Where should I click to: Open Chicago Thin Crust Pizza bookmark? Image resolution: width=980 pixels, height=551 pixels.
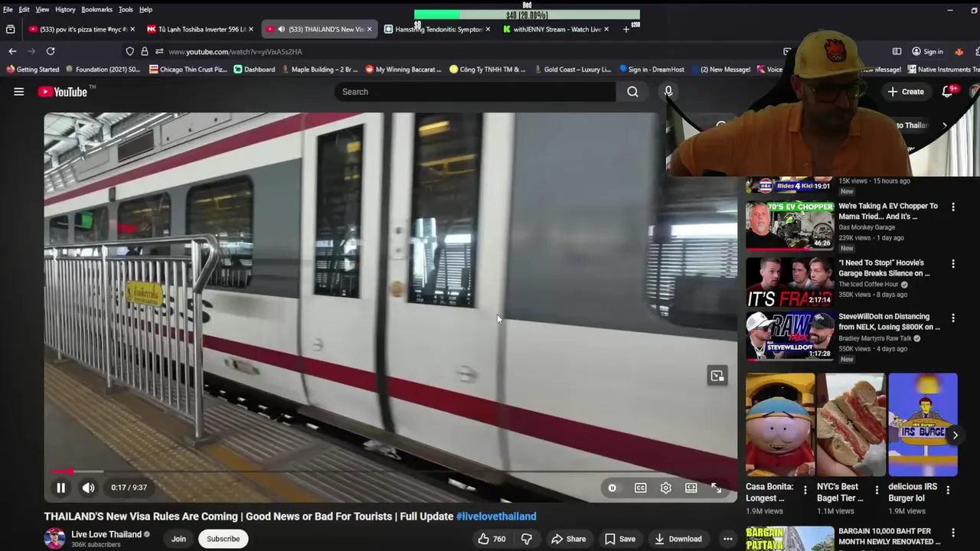(x=188, y=70)
